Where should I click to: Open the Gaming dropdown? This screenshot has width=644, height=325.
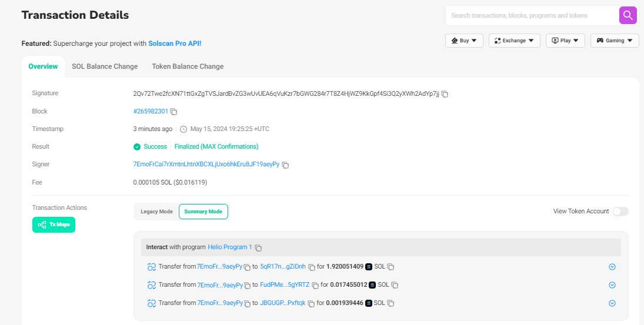point(615,41)
